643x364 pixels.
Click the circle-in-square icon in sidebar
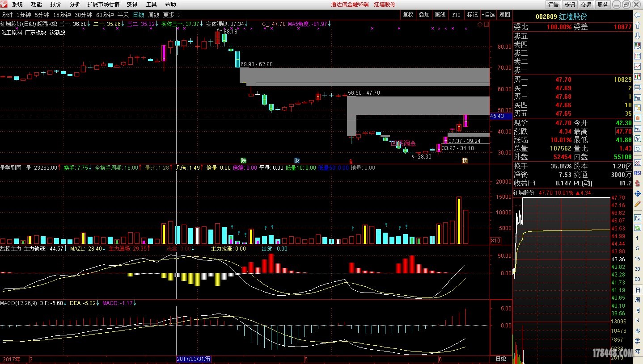pos(637,149)
